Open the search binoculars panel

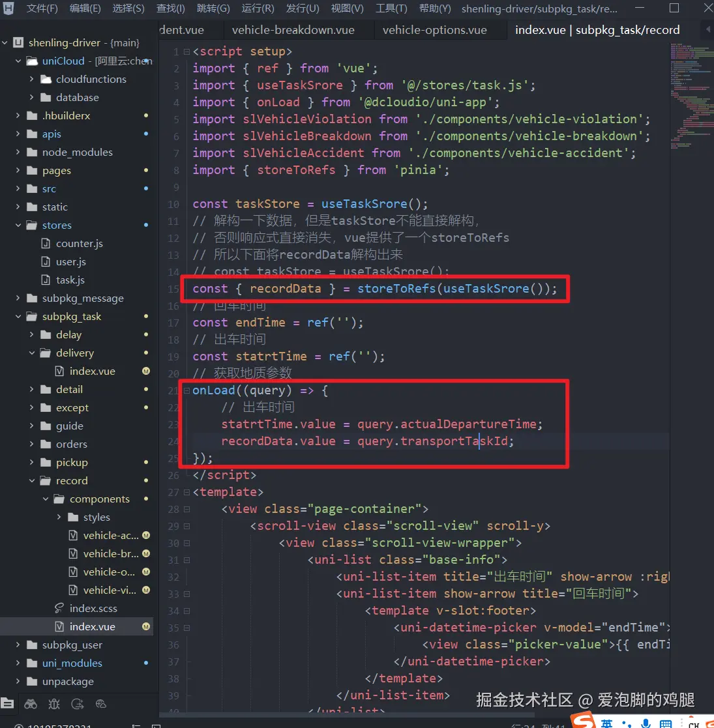pos(31,704)
